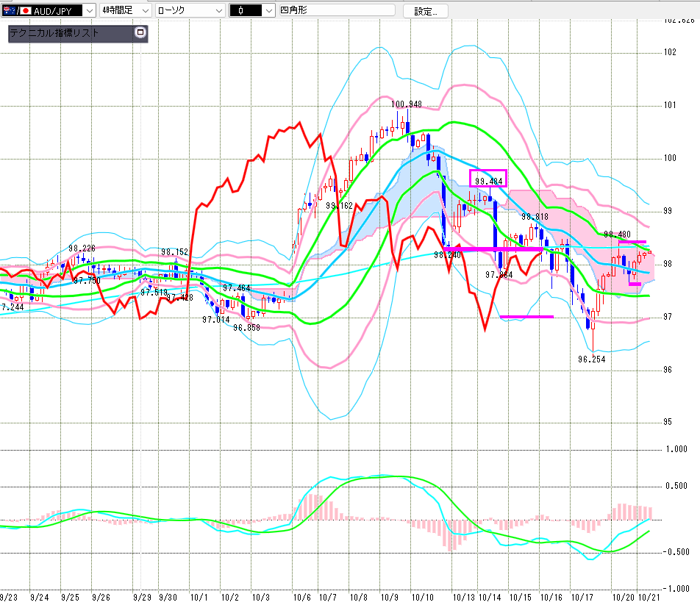Click the 9/23 date on the time axis
This screenshot has width=700, height=605.
[10, 598]
